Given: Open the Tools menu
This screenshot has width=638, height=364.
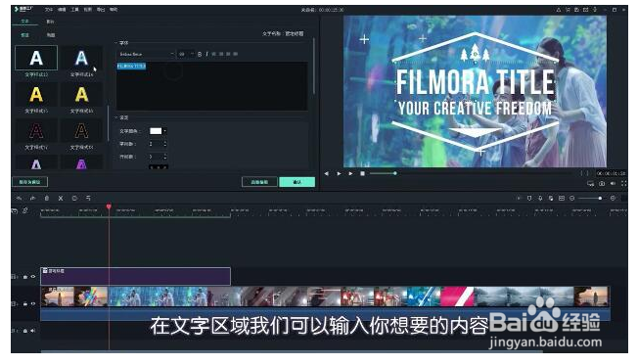Looking at the screenshot, I should point(75,10).
